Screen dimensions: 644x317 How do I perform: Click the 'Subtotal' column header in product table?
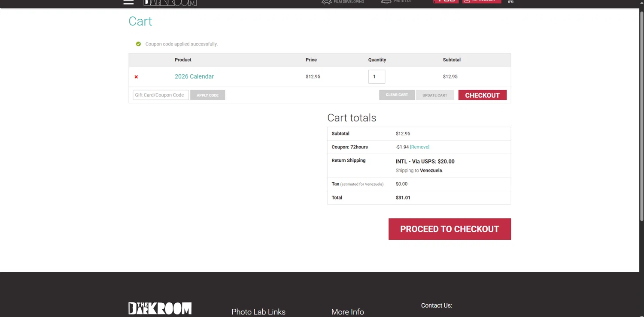pyautogui.click(x=452, y=60)
